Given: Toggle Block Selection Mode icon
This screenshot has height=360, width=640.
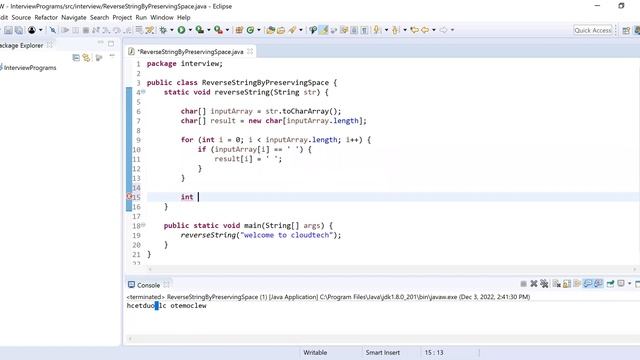Looking at the screenshot, I should 354,30.
